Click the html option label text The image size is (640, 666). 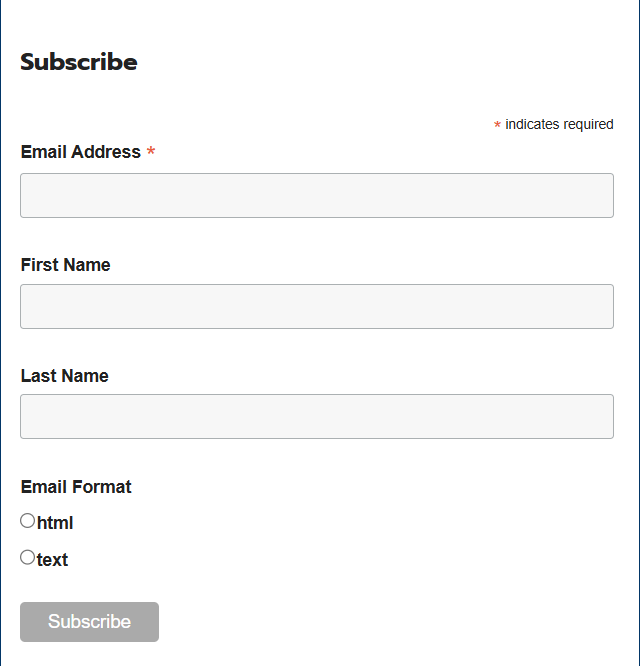(x=55, y=523)
